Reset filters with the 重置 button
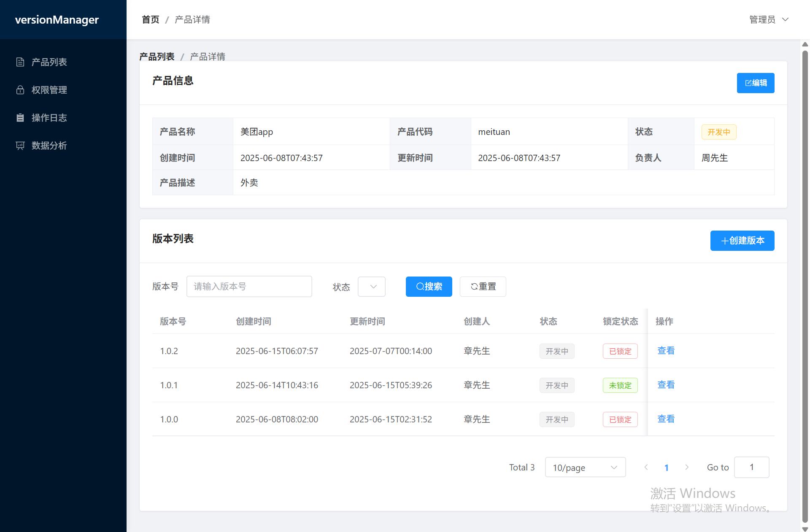810x532 pixels. tap(483, 287)
